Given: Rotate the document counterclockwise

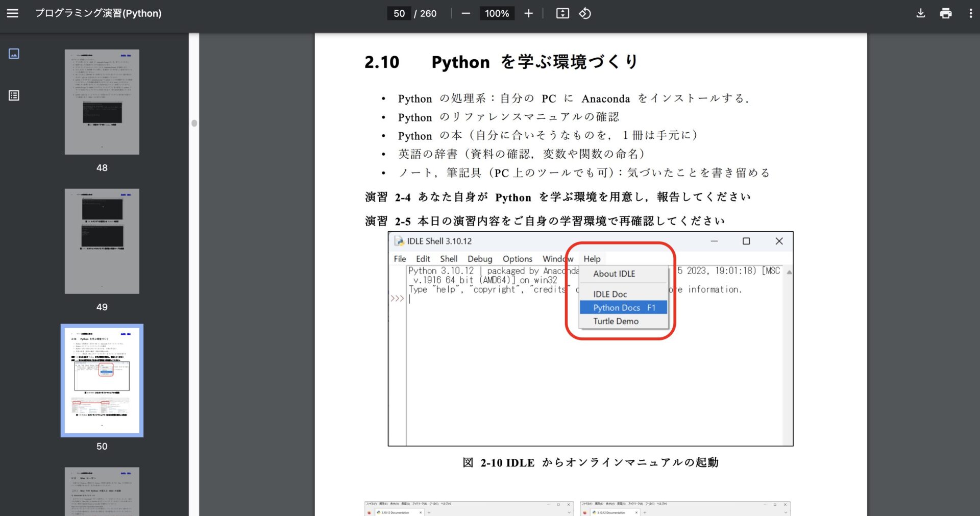Looking at the screenshot, I should [x=585, y=13].
